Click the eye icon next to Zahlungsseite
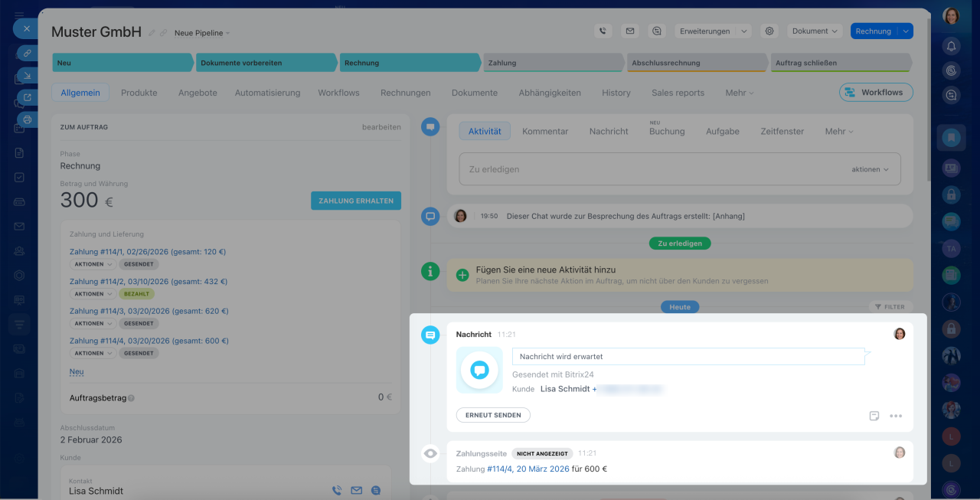Image resolution: width=980 pixels, height=500 pixels. [x=430, y=453]
